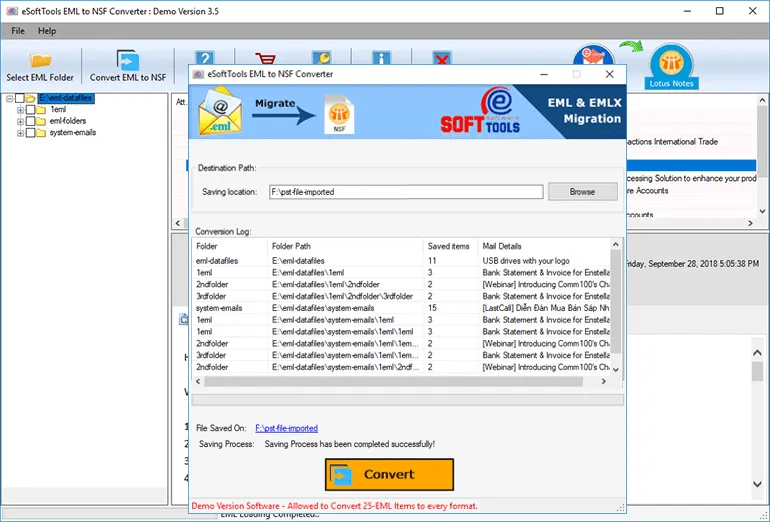Click the Saved items column header
Image resolution: width=770 pixels, height=522 pixels.
click(450, 246)
